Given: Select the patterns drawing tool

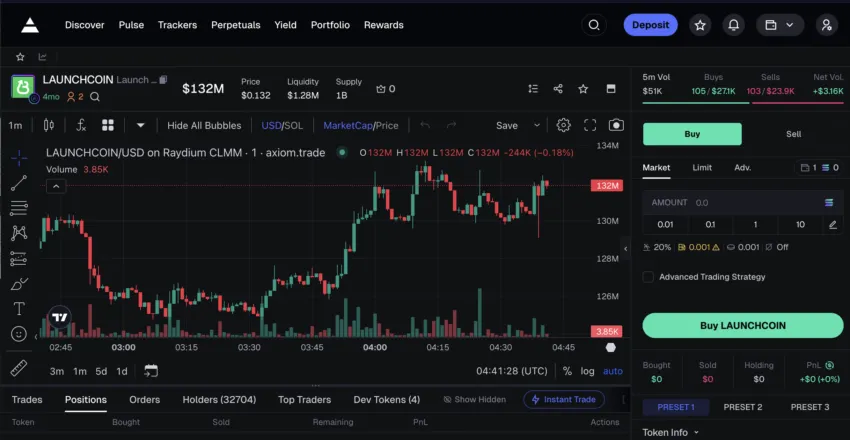Looking at the screenshot, I should pyautogui.click(x=19, y=233).
